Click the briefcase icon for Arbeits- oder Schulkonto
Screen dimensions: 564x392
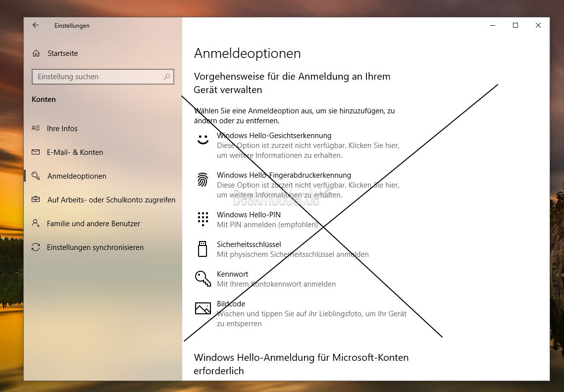coord(36,199)
